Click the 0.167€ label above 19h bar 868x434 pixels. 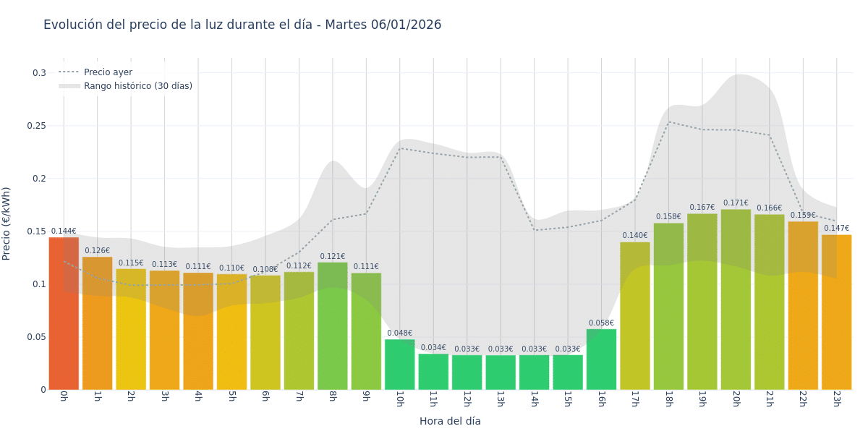tap(702, 208)
